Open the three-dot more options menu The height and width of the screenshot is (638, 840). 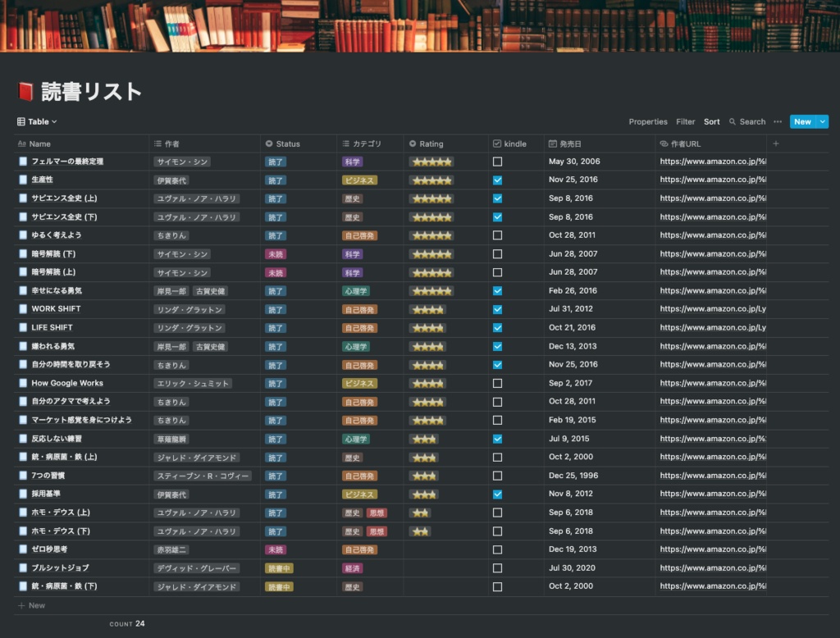point(778,121)
